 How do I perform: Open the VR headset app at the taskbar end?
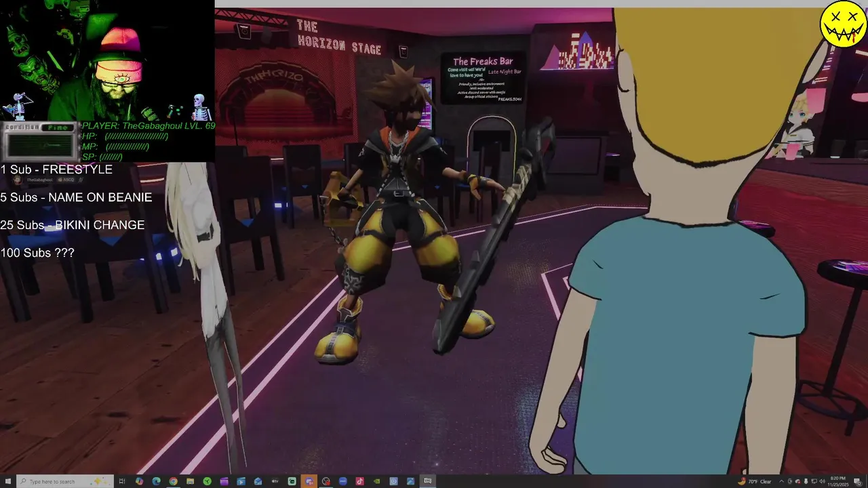427,481
